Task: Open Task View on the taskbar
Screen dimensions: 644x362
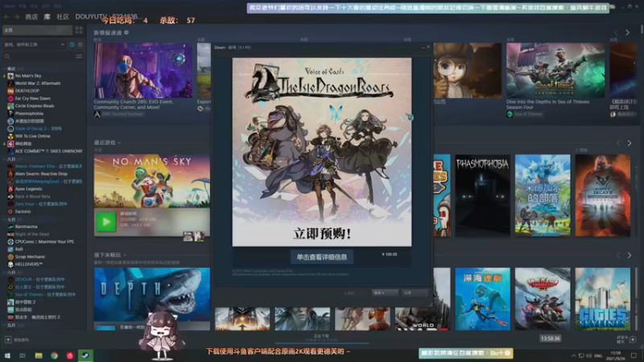Action: (x=23, y=356)
